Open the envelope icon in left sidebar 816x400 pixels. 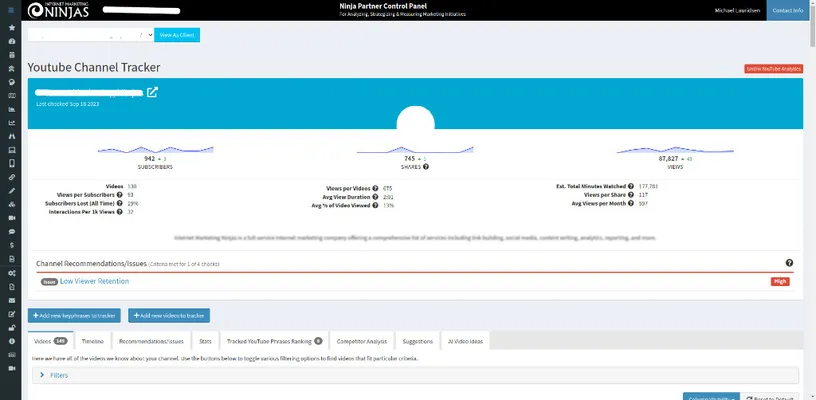coord(11,299)
